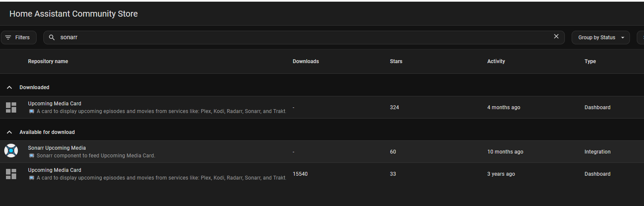Collapse the Downloaded group
This screenshot has height=206, width=644.
9,87
